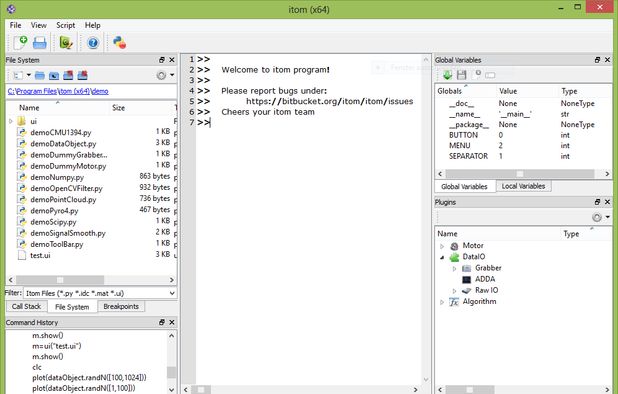
Task: Select the BUTTON global variable row
Action: coord(523,135)
